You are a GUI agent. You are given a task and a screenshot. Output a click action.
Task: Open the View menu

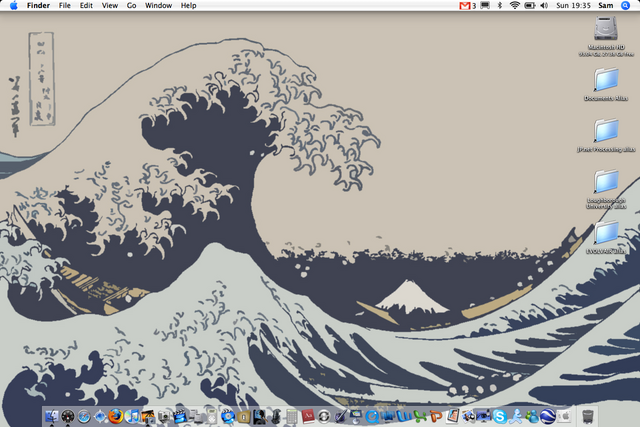pyautogui.click(x=110, y=5)
